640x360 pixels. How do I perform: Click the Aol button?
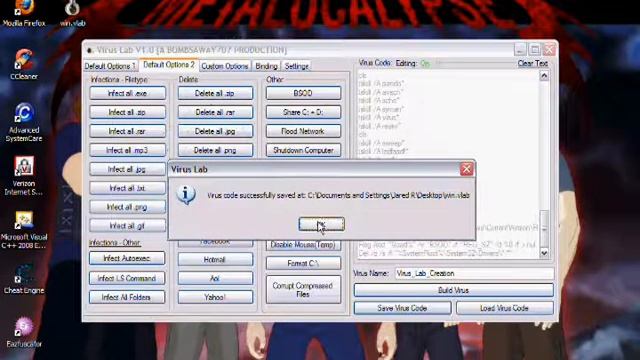coord(215,278)
